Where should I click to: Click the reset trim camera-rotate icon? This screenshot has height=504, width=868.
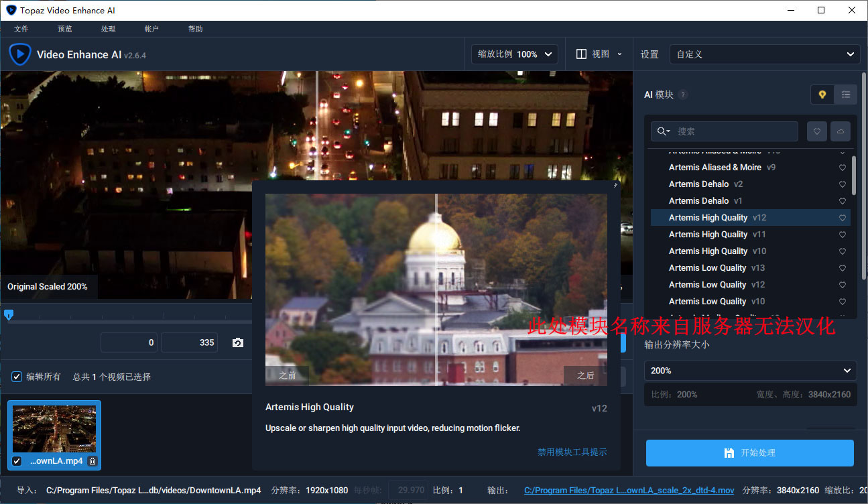click(x=238, y=342)
